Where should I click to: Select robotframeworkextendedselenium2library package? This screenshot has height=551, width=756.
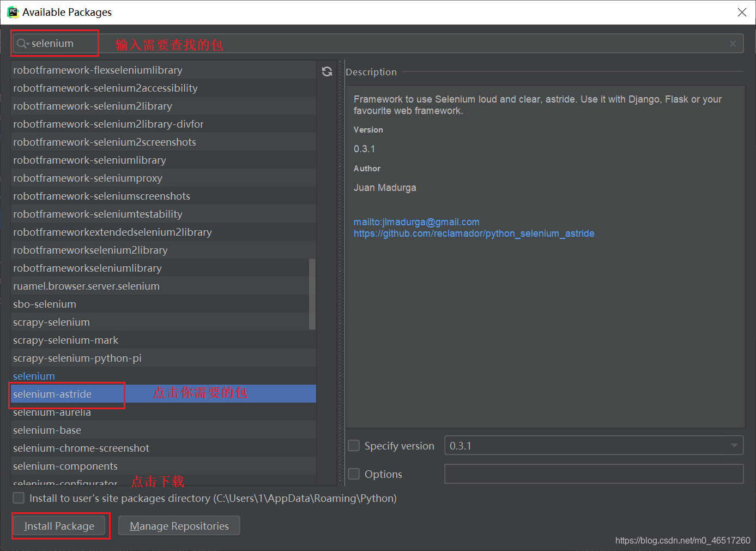click(164, 232)
